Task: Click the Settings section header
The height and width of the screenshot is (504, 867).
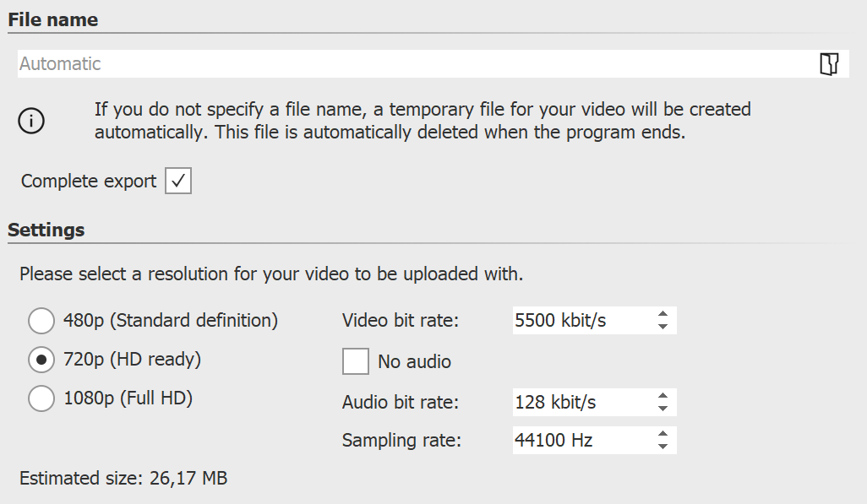Action: coord(47,229)
